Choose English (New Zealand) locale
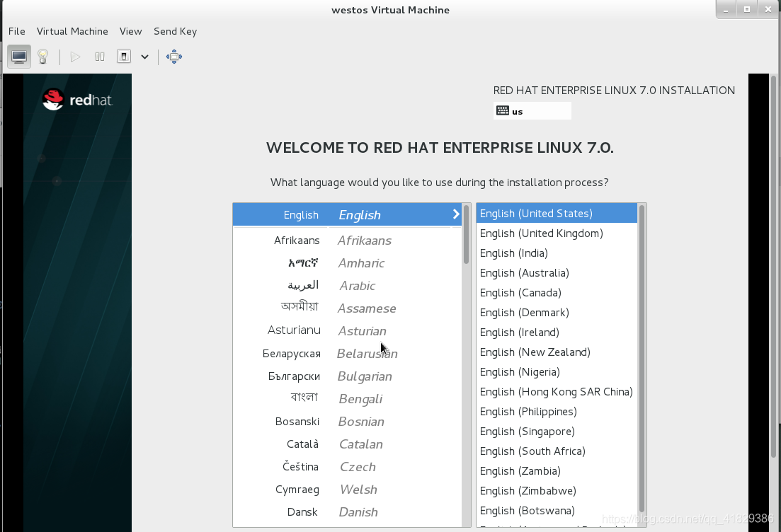Image resolution: width=781 pixels, height=532 pixels. pos(557,352)
